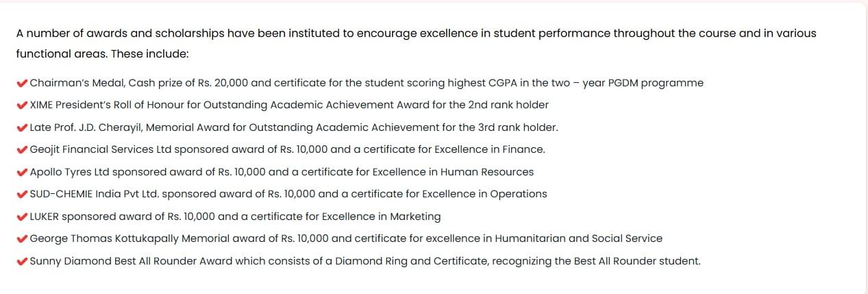Image resolution: width=868 pixels, height=294 pixels.
Task: Click the Humanitarian and Social Service award text
Action: (346, 238)
